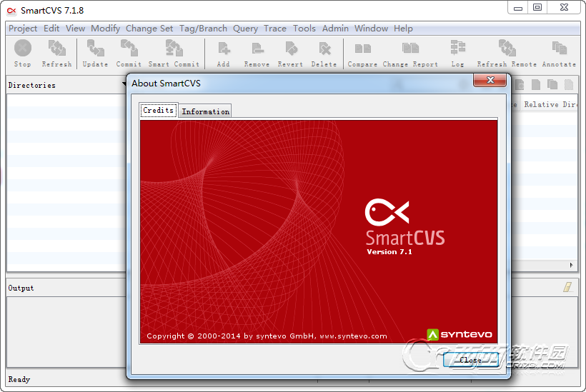Click the Remove toolbar icon

pos(257,49)
